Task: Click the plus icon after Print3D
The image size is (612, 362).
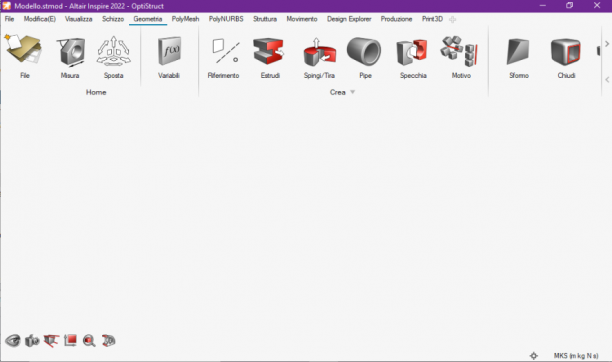Action: point(452,19)
